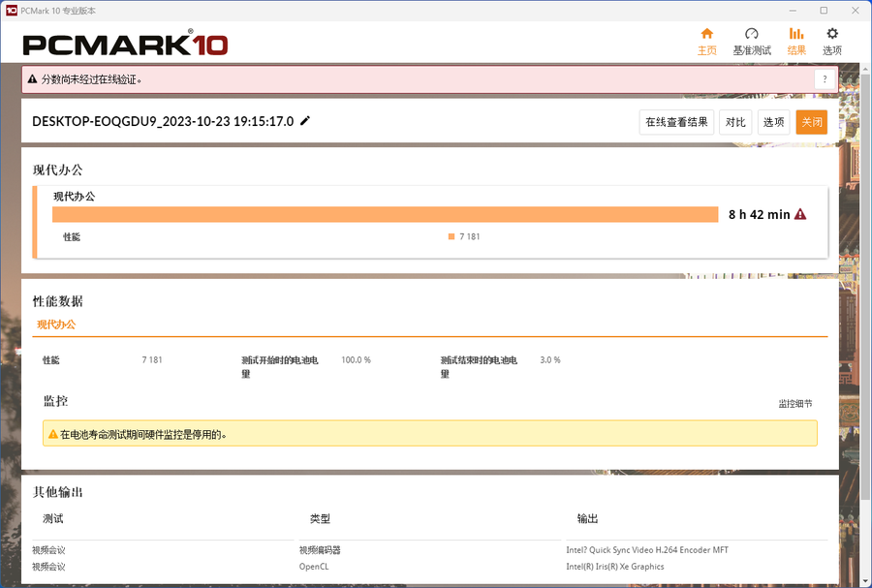
Task: Click the 视频会议 cell in the 视频编码器 row
Action: (48, 549)
